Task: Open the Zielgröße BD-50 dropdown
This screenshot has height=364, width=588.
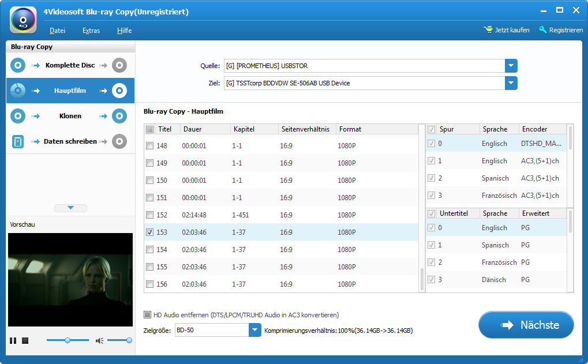Action: 255,330
